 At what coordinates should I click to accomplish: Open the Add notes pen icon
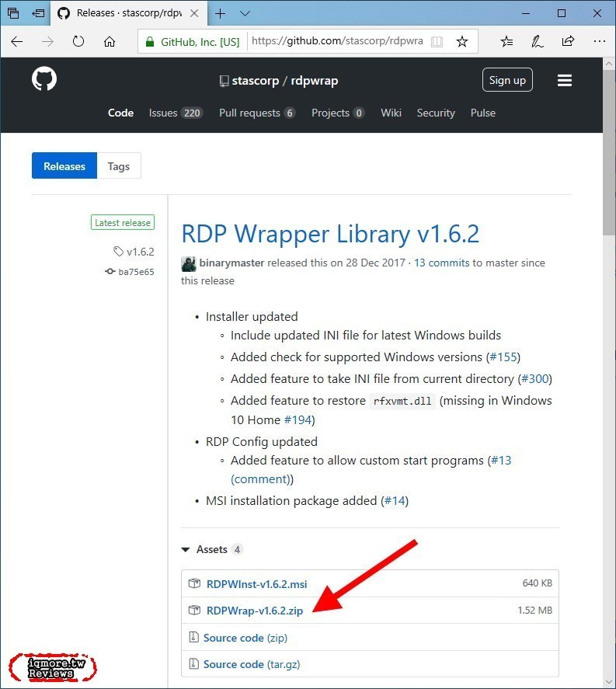coord(537,41)
